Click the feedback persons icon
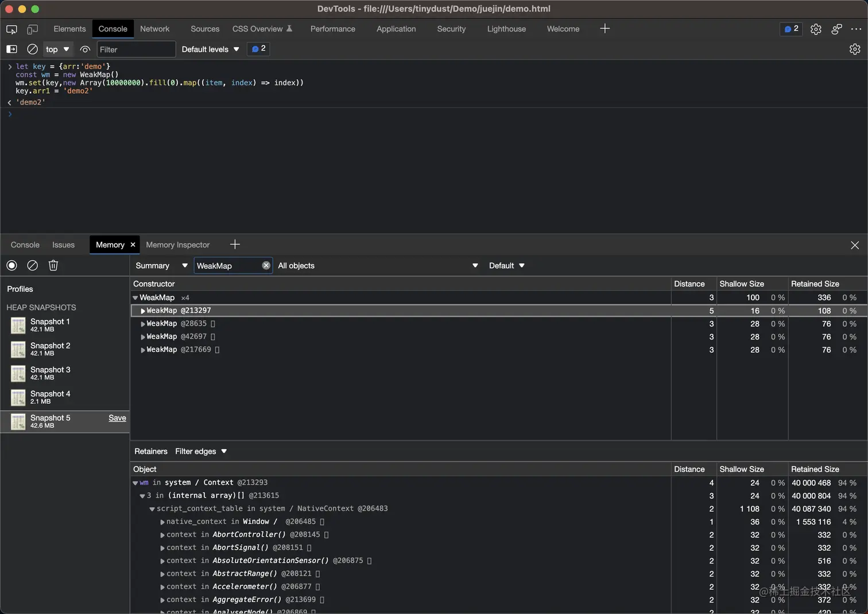This screenshot has width=868, height=614. point(836,29)
